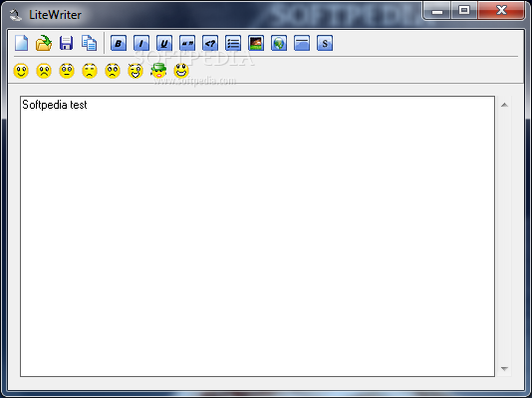
Task: Apply strikethrough with the S button
Action: coord(325,43)
